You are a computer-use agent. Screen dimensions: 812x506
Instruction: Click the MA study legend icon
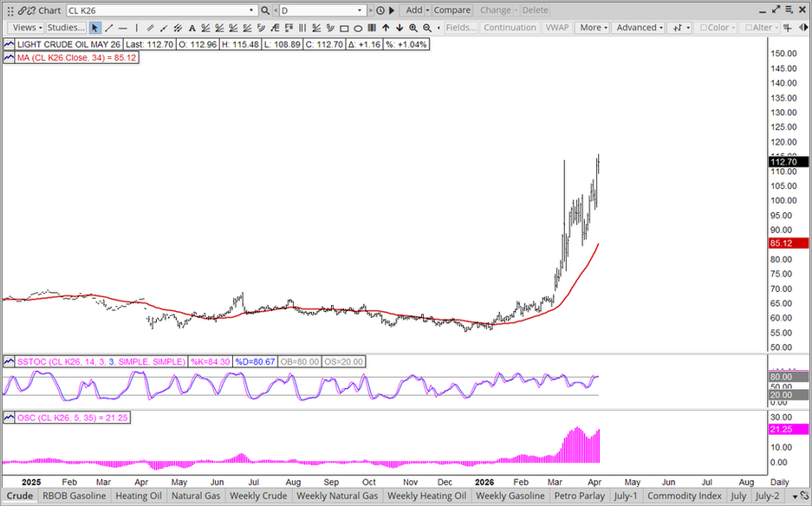tap(9, 57)
